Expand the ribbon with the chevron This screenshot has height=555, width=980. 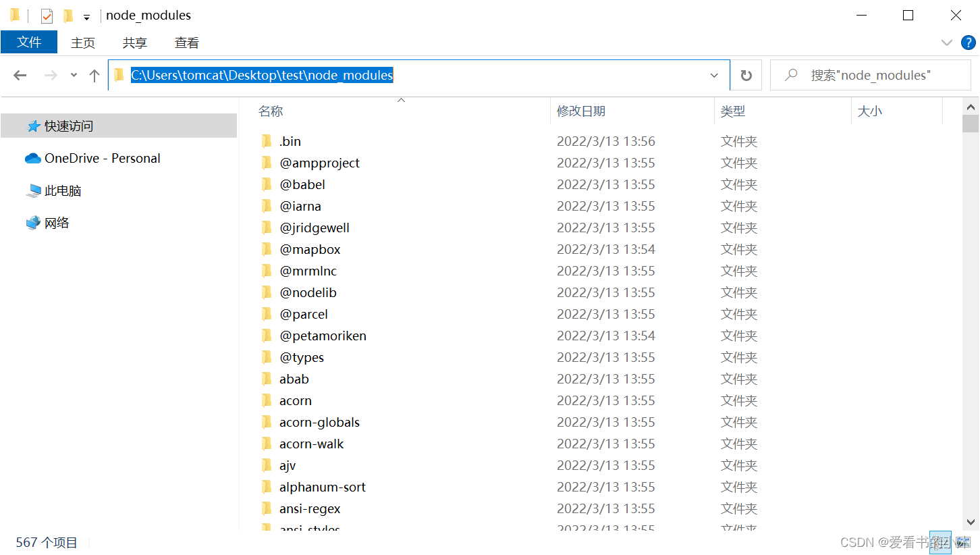click(946, 43)
